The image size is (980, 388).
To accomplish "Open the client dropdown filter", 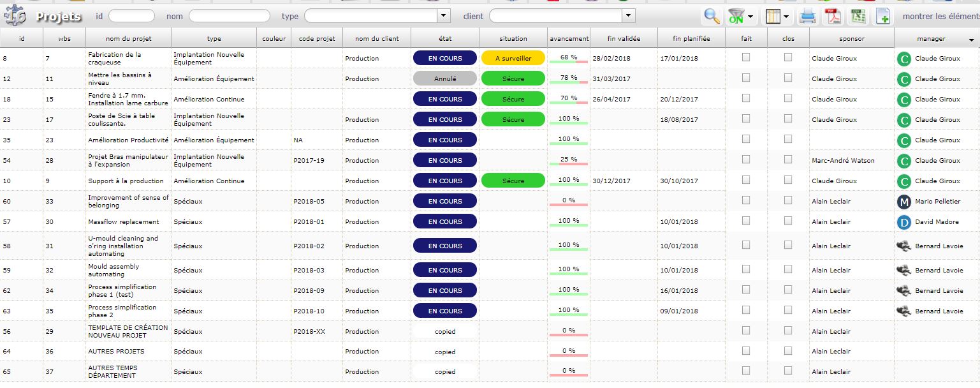I will point(628,16).
